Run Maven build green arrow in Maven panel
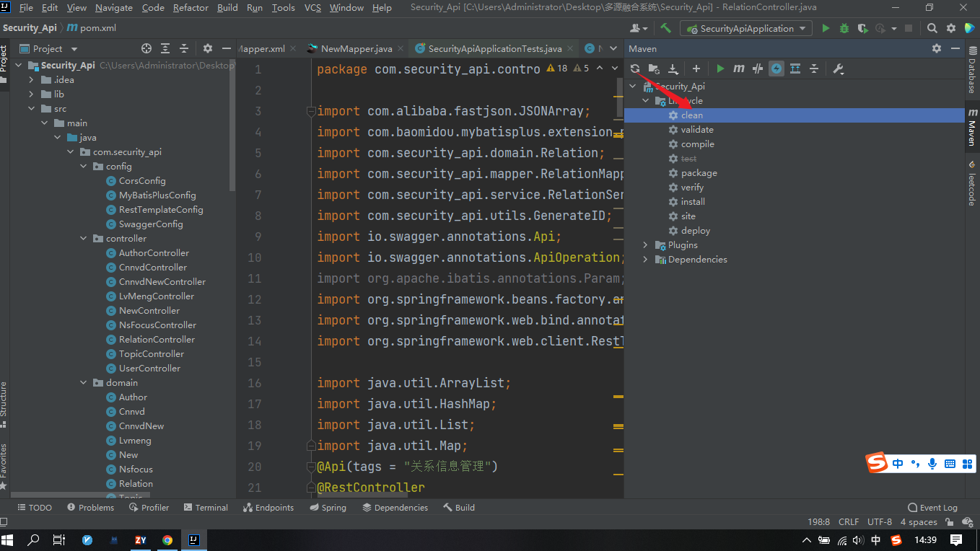This screenshot has height=551, width=980. 720,69
